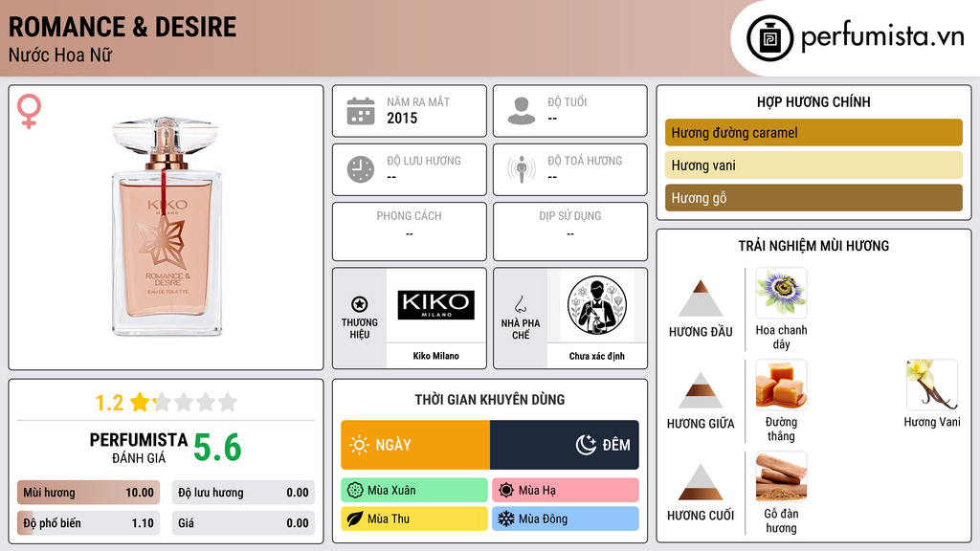Select the Ngày daytime segment
This screenshot has width=980, height=551.
pos(415,445)
